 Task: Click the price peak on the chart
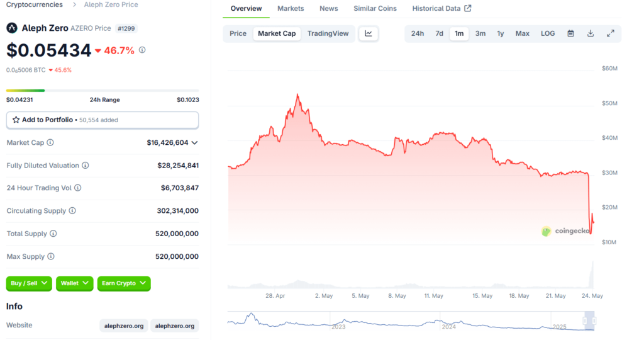click(297, 95)
